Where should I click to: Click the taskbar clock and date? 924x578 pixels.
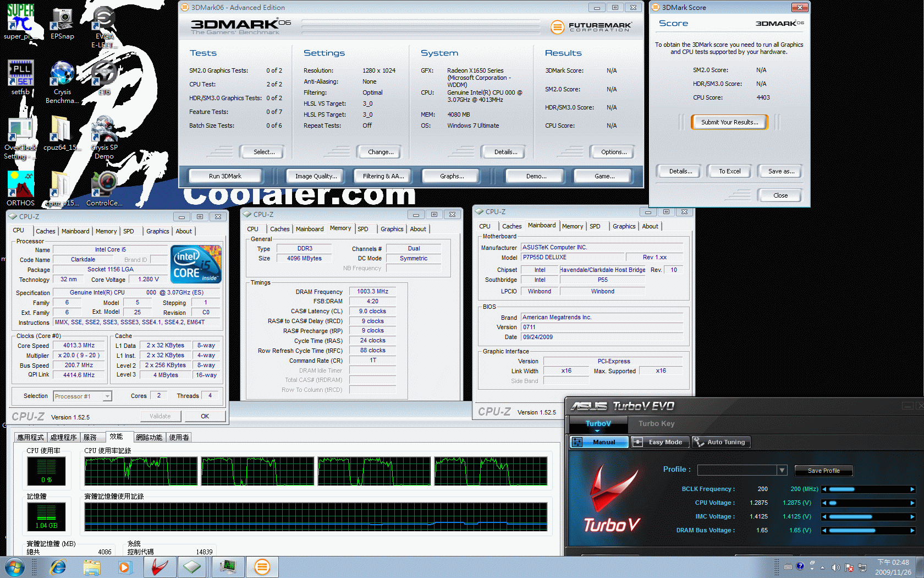(893, 568)
